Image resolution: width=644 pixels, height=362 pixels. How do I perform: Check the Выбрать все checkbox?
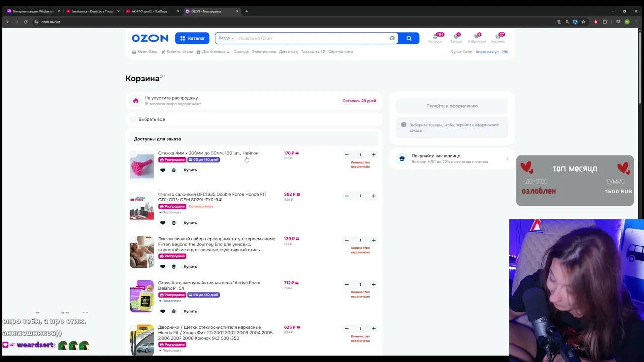pyautogui.click(x=133, y=119)
